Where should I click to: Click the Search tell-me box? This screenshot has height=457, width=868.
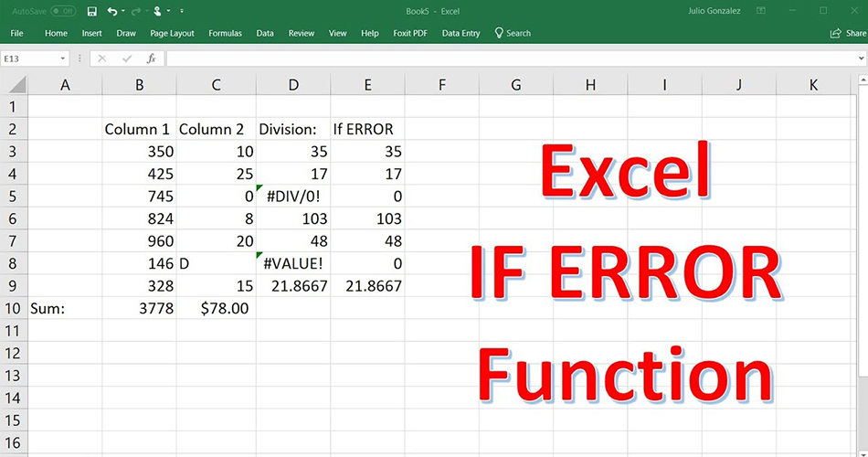[x=513, y=33]
